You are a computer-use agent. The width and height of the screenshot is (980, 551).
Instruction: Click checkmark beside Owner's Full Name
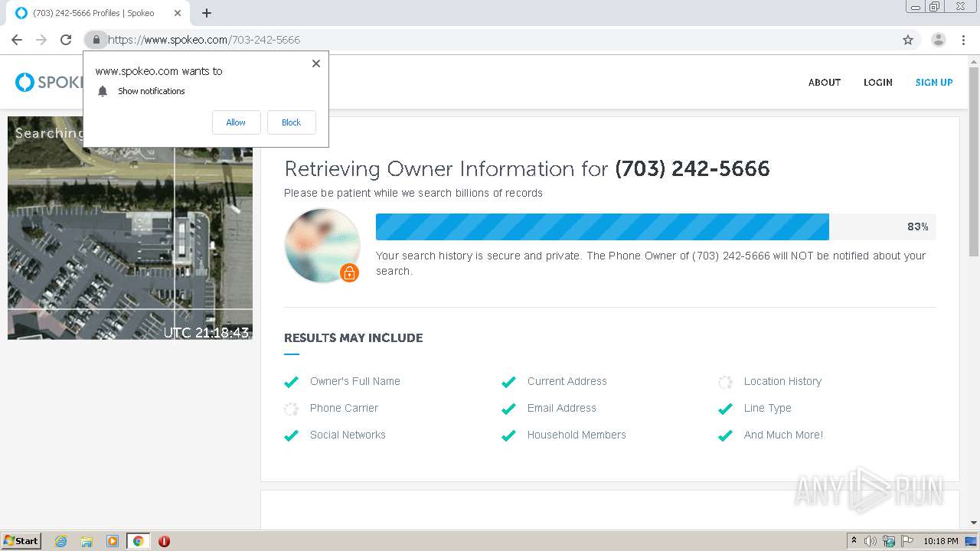[291, 382]
